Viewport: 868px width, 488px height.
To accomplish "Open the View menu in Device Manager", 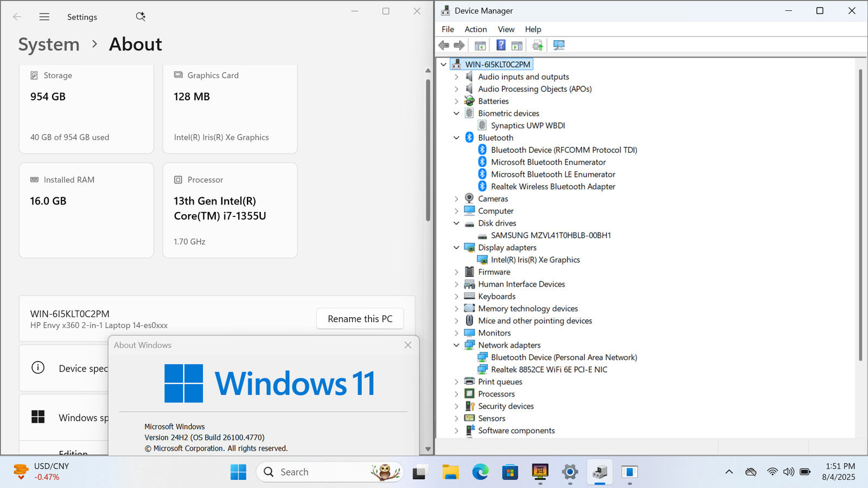I will [x=506, y=29].
